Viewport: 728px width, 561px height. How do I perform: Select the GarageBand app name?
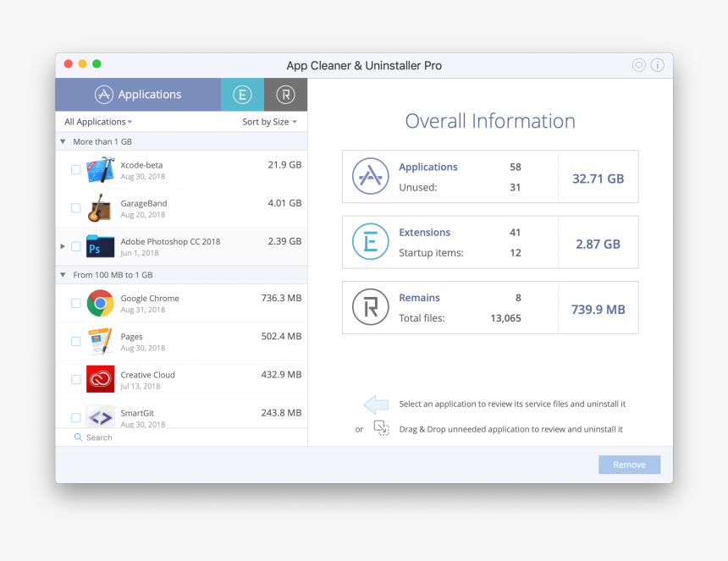[143, 203]
